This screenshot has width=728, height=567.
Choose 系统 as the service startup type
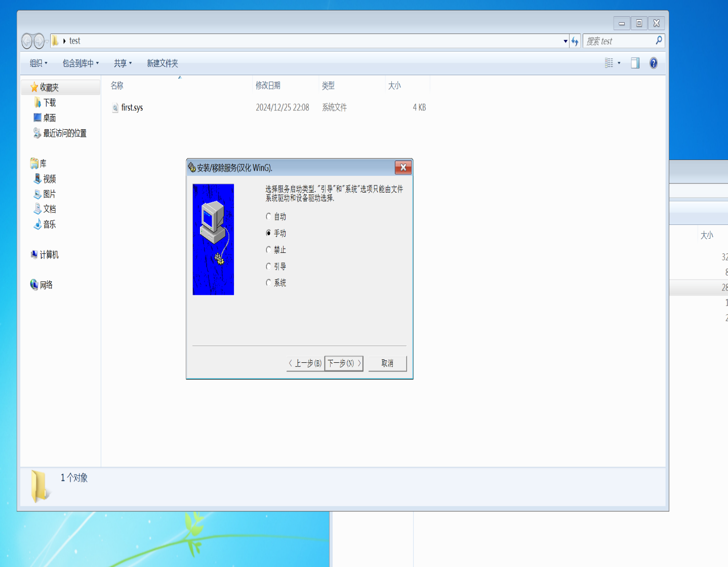[268, 282]
